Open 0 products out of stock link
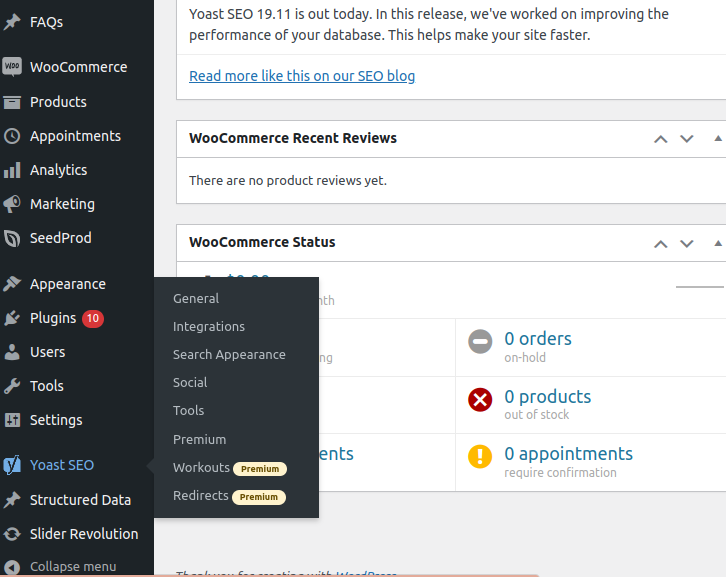Screen dimensions: 726x577 pyautogui.click(x=547, y=397)
